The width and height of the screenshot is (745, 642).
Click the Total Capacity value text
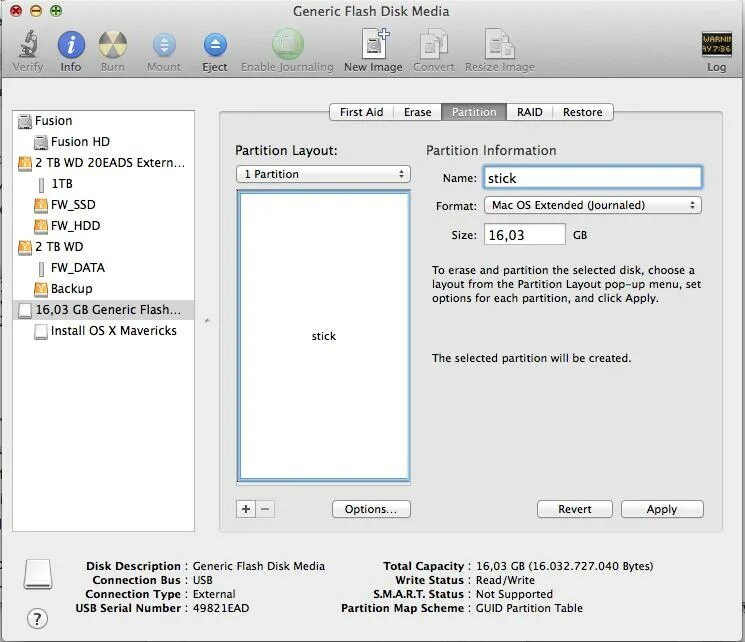point(564,566)
